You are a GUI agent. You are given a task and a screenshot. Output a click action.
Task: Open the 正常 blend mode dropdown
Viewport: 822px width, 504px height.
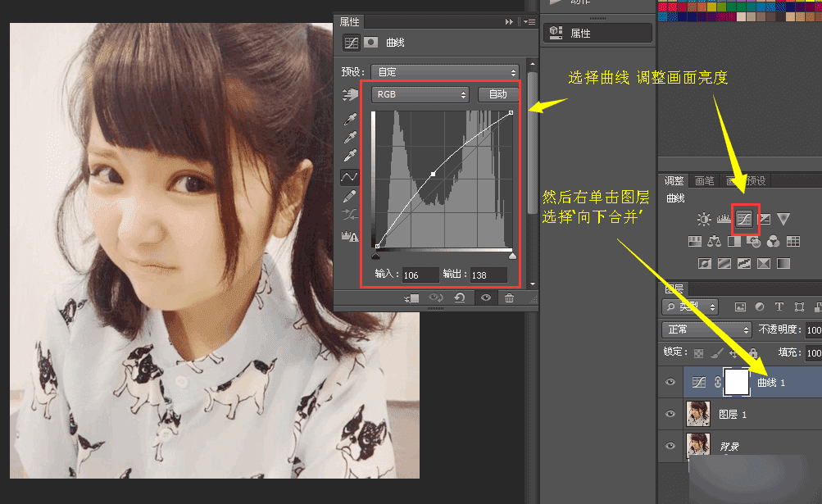[x=706, y=329]
